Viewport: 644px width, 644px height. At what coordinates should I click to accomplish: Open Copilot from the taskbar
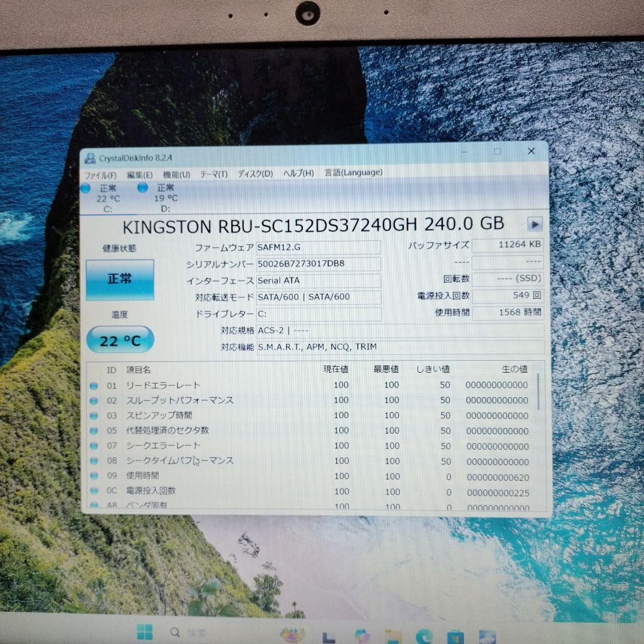(362, 636)
